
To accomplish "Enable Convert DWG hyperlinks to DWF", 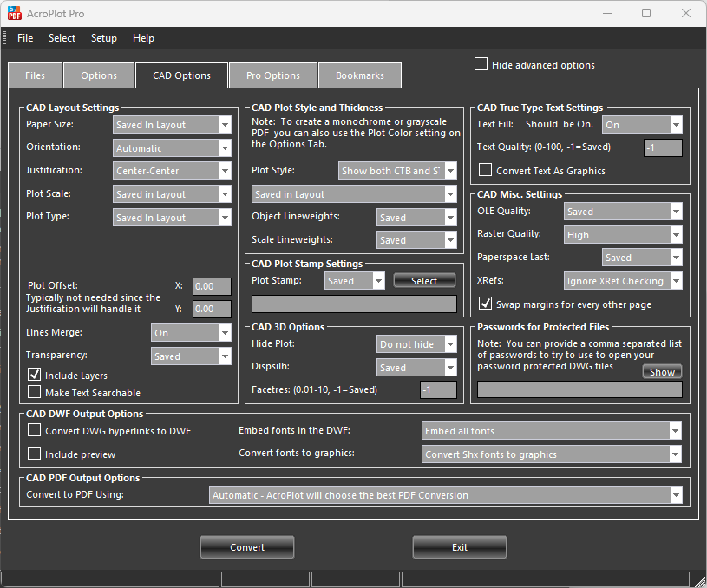I will [x=35, y=430].
